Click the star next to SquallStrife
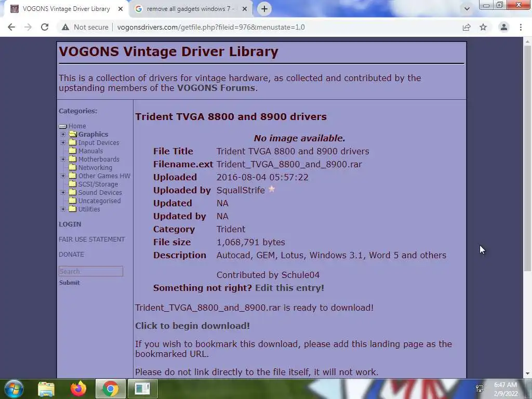The height and width of the screenshot is (399, 532). point(272,189)
